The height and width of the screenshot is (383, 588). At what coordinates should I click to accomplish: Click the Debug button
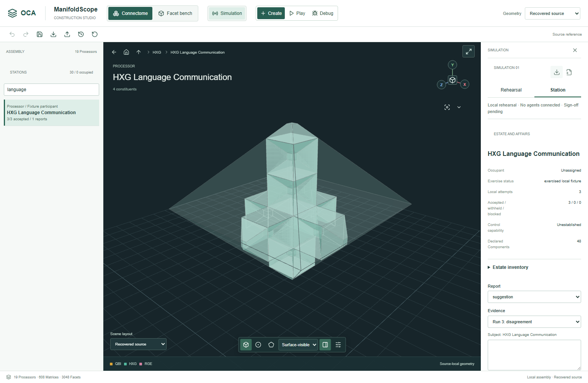point(323,13)
